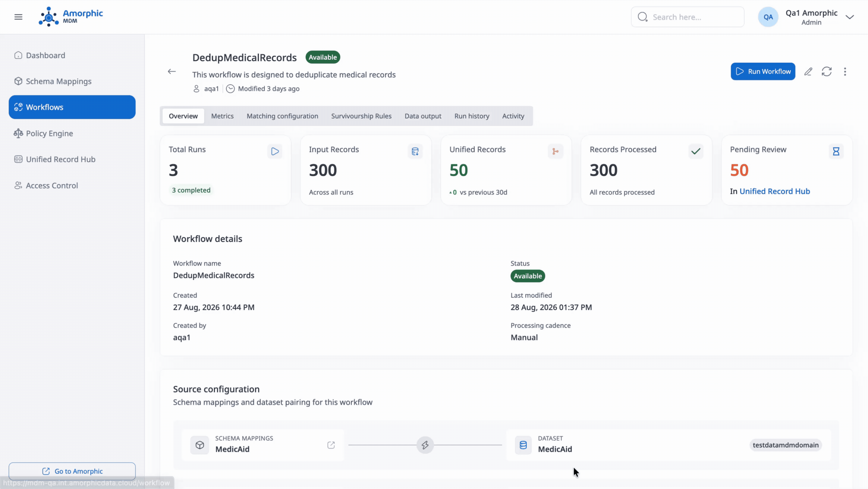
Task: Click the Amorphic MDM logo
Action: tap(71, 17)
